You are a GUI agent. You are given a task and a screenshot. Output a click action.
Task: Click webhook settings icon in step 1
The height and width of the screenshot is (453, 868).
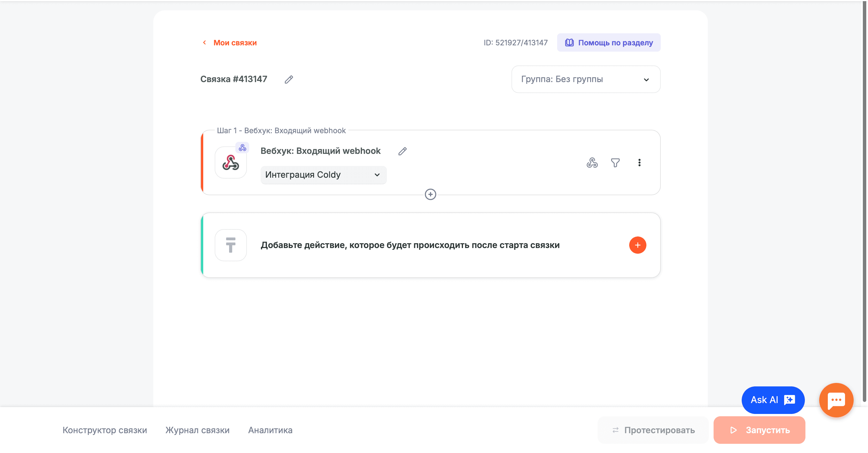coord(592,163)
